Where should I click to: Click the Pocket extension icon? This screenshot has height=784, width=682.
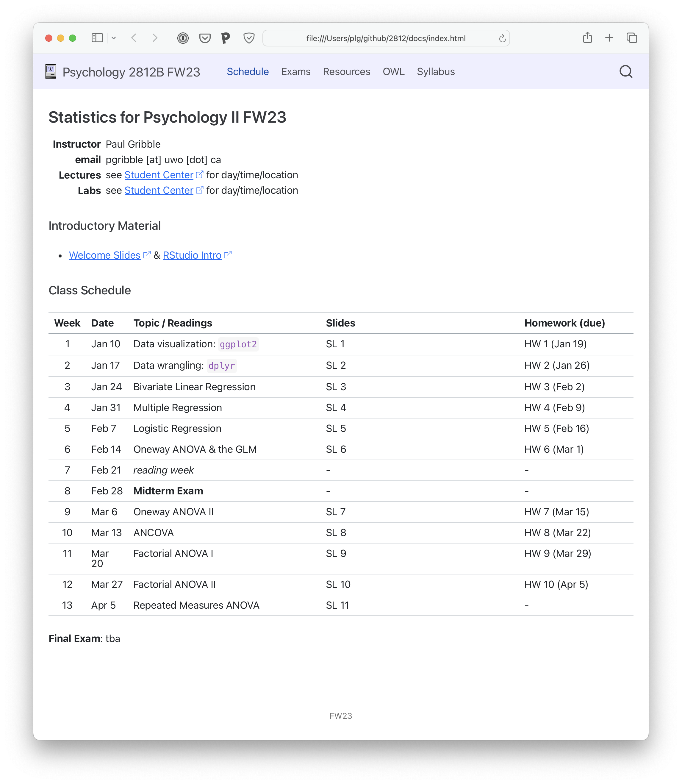tap(205, 38)
